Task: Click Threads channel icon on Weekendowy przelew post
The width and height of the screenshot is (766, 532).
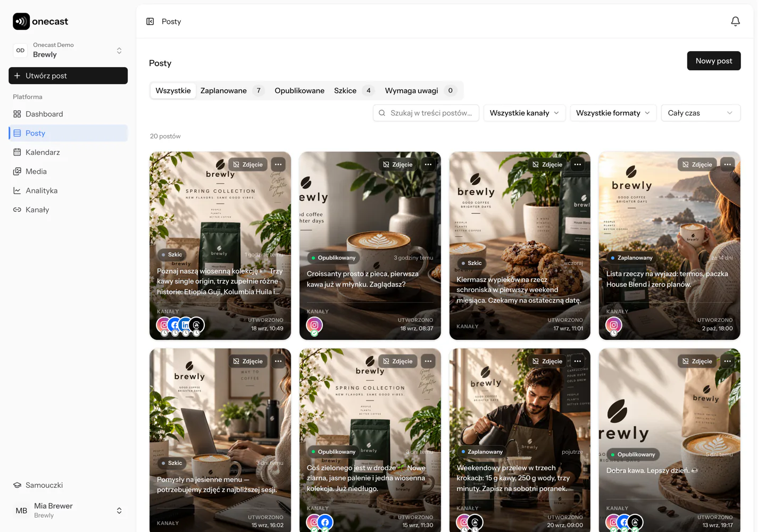Action: click(x=475, y=522)
